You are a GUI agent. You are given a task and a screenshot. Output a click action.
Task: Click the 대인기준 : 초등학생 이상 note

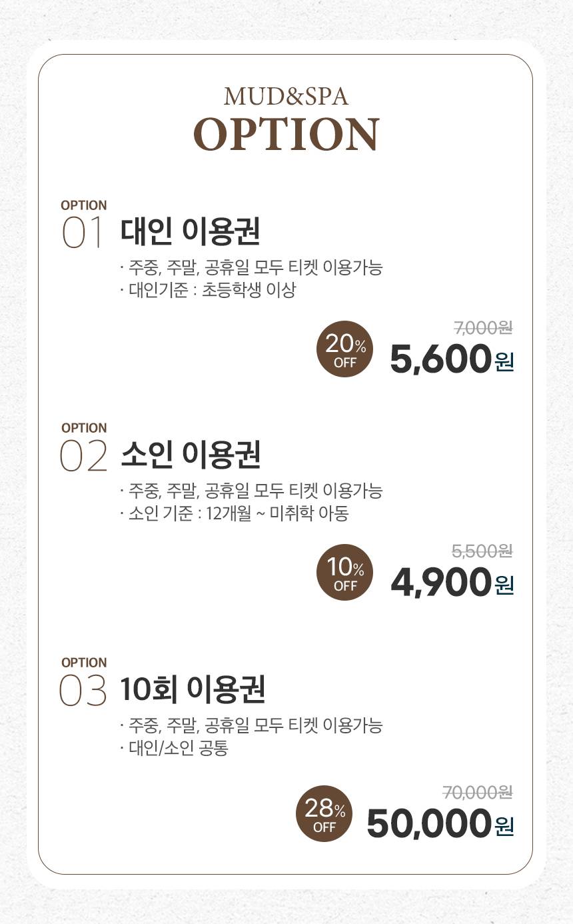pyautogui.click(x=208, y=290)
